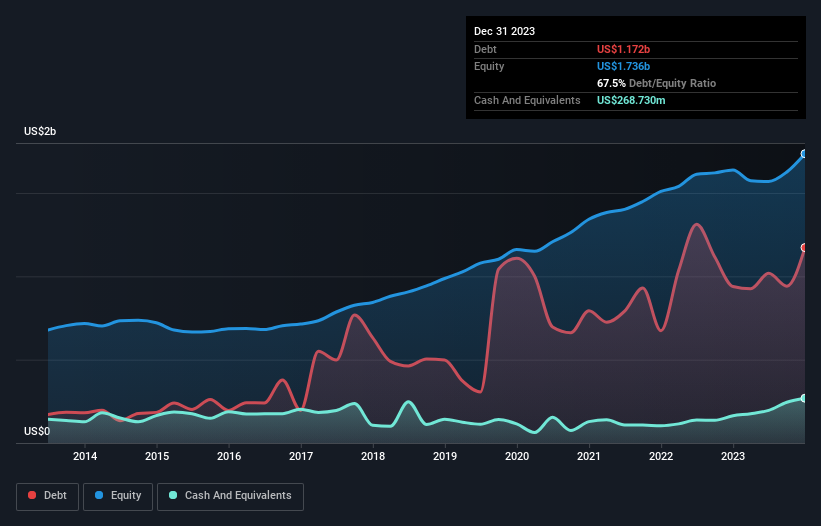Click teal dot in Cash legend
The width and height of the screenshot is (821, 526).
pos(173,495)
